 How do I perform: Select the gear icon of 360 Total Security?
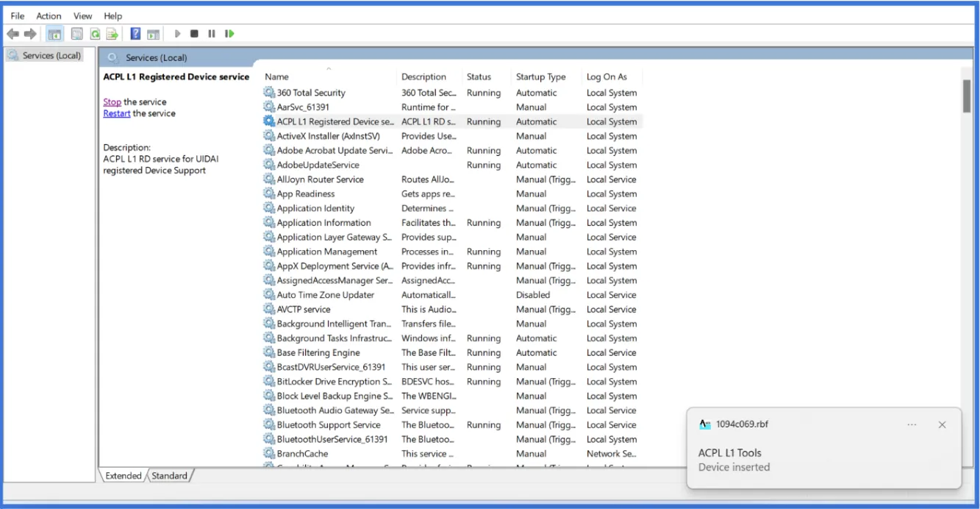pos(269,93)
